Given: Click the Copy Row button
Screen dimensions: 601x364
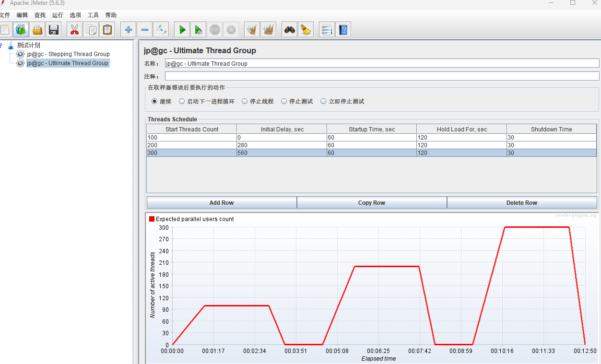Looking at the screenshot, I should [372, 202].
